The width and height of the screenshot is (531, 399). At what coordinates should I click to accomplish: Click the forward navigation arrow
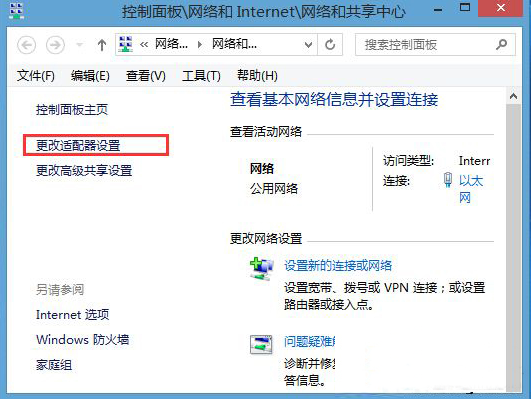click(x=55, y=45)
